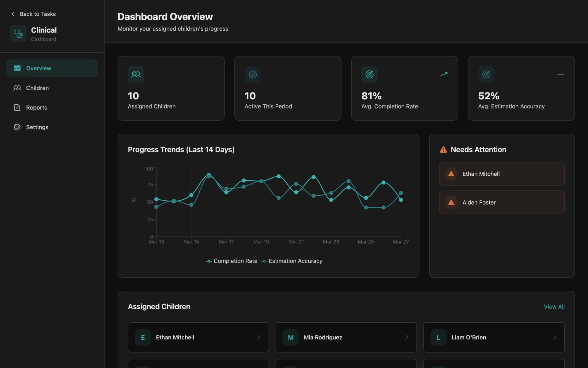Click the Completion Rate legend marker

click(209, 261)
